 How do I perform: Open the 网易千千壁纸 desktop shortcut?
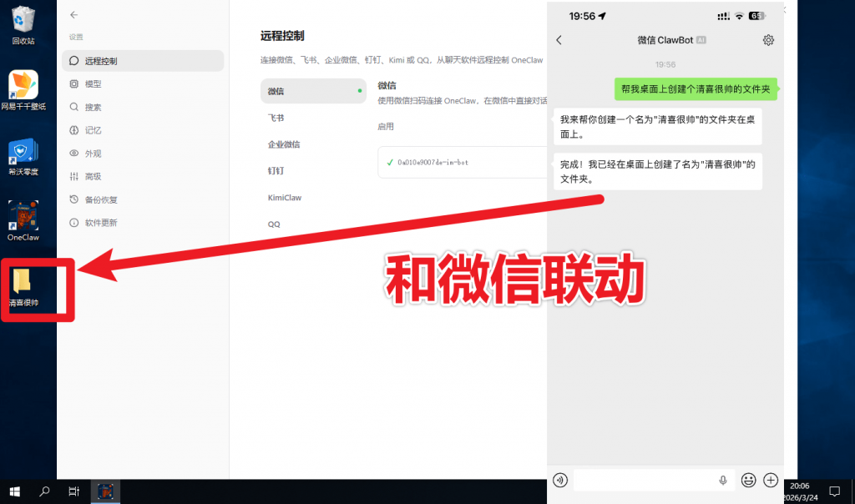[23, 90]
